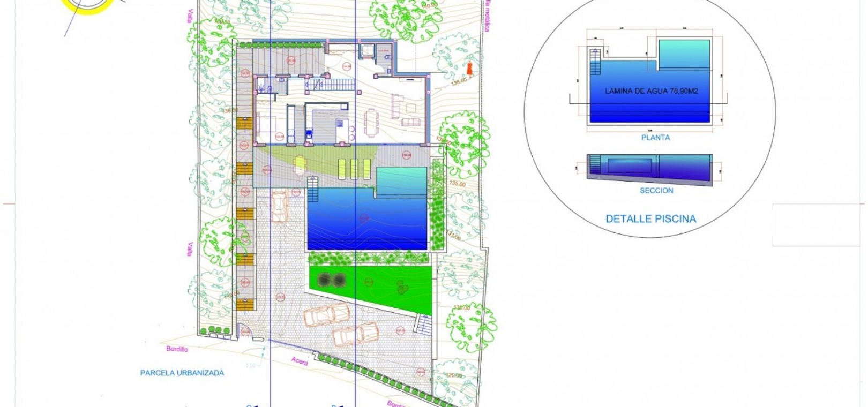Select the pool section drawing
This screenshot has width=868, height=407.
[x=649, y=167]
